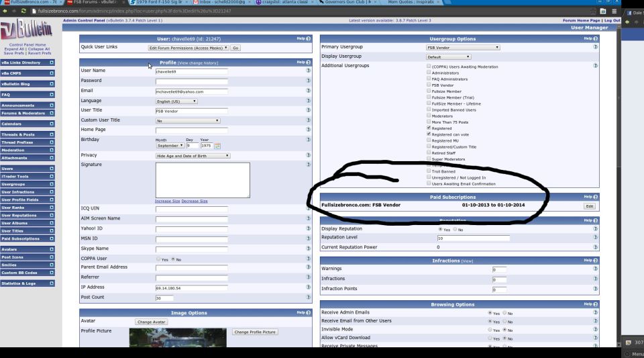
Task: Open the Custom User Title dropdown
Action: pos(188,120)
